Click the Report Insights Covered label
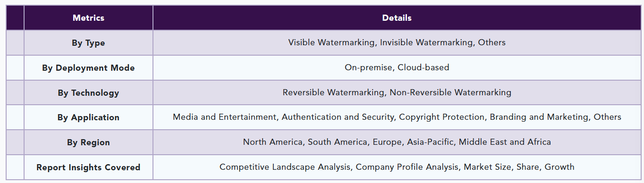This screenshot has width=644, height=183. tap(88, 167)
